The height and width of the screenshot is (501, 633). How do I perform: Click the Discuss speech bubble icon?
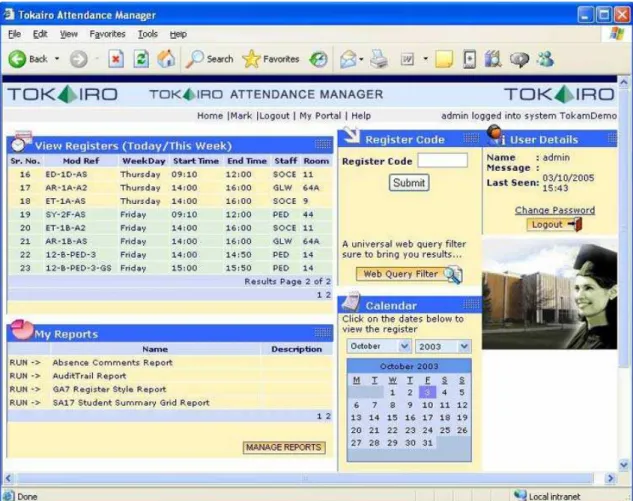[519, 60]
